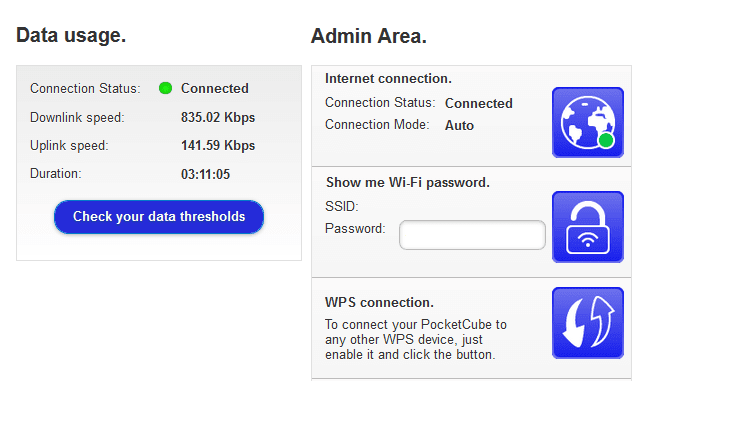
Task: Click the PocketCube WPS description text
Action: 416,339
